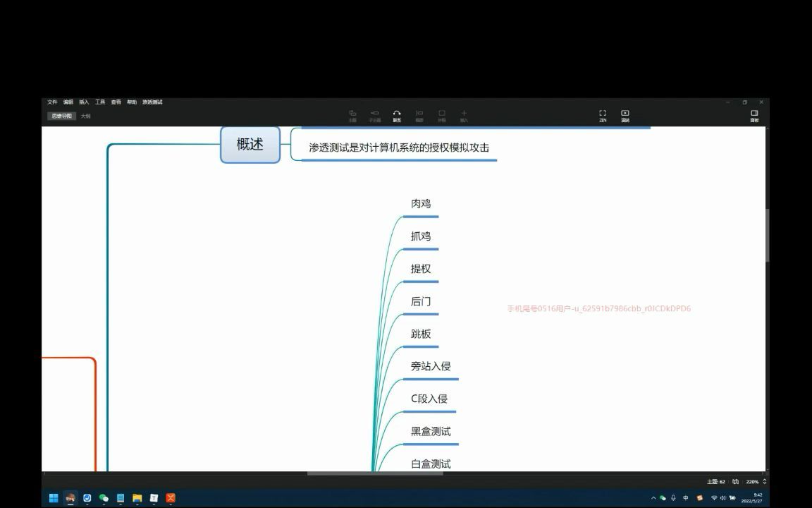
Task: Increase zoom with the stepper next to 220%
Action: (x=765, y=479)
